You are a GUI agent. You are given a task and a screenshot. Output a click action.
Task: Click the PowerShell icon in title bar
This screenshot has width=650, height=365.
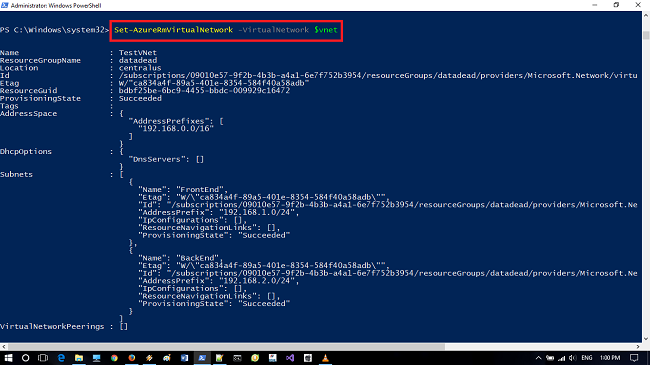[x=5, y=5]
